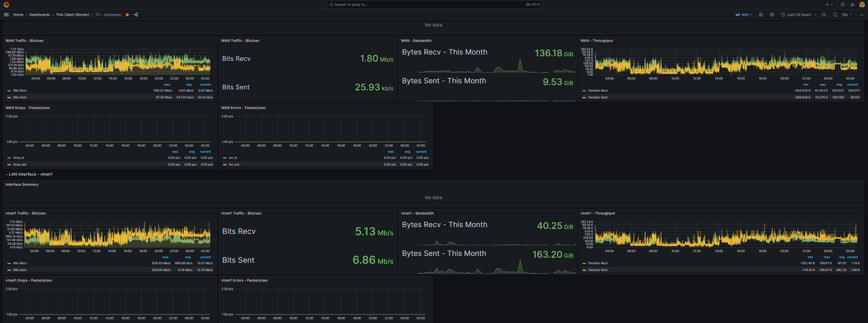Open Thin Client (Router) breadcrumb folder
Viewport: 868px width, 323px height.
(x=72, y=15)
